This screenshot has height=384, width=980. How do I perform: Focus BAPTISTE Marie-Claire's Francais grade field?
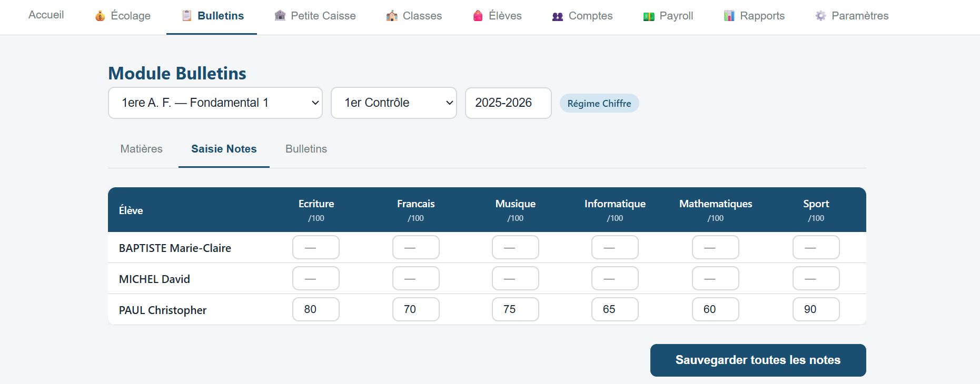pyautogui.click(x=416, y=247)
